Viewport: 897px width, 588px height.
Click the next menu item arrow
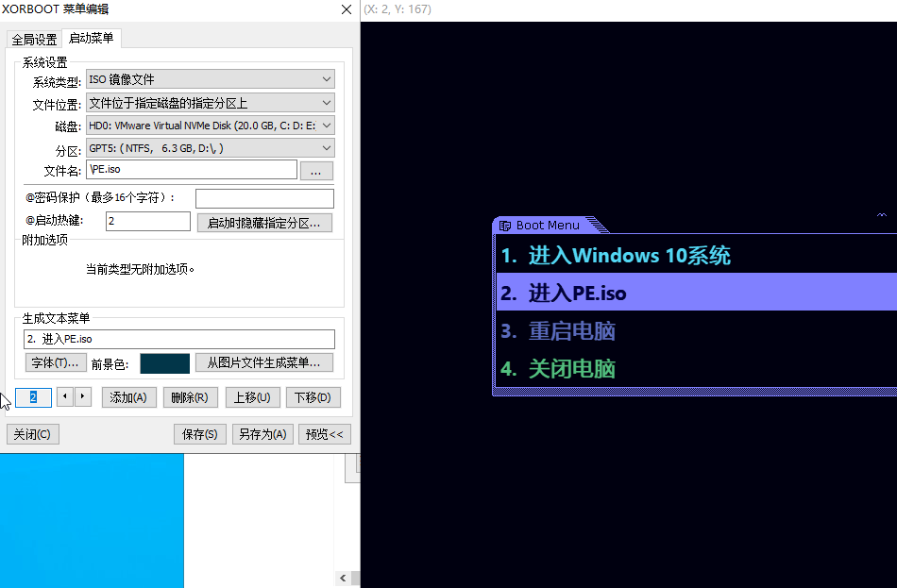tap(83, 397)
